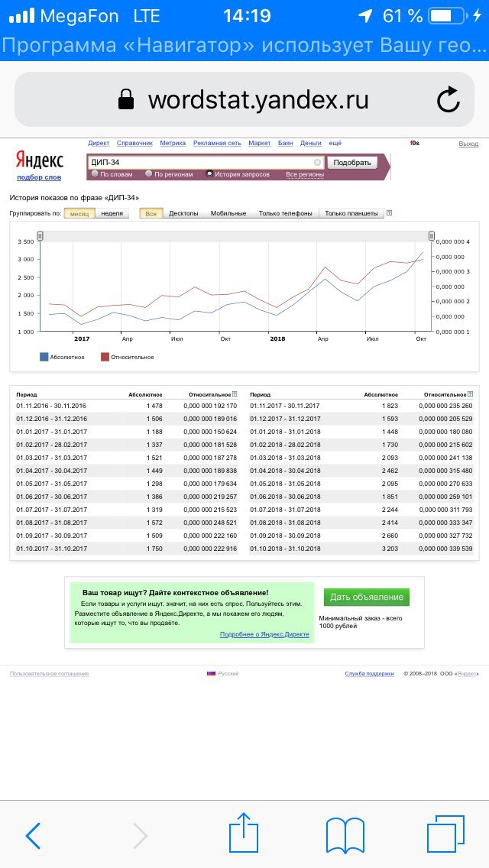Select the История запросов radio button
The width and height of the screenshot is (489, 868).
(x=209, y=173)
